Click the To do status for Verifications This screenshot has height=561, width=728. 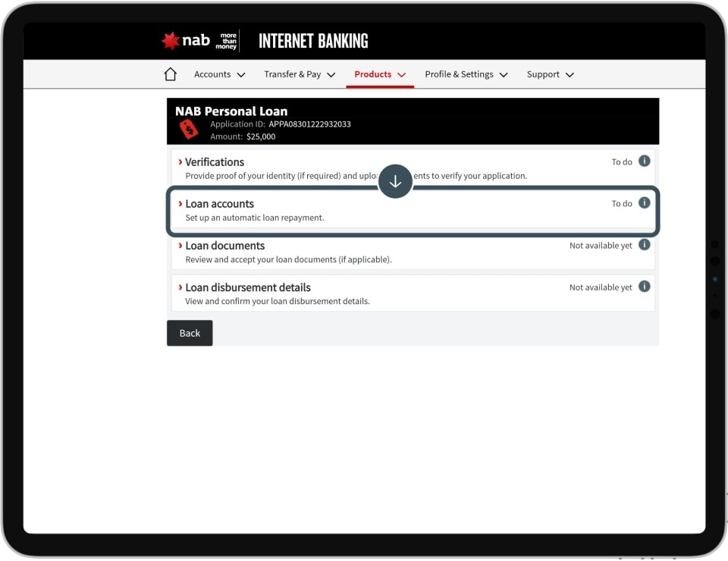[x=622, y=162]
